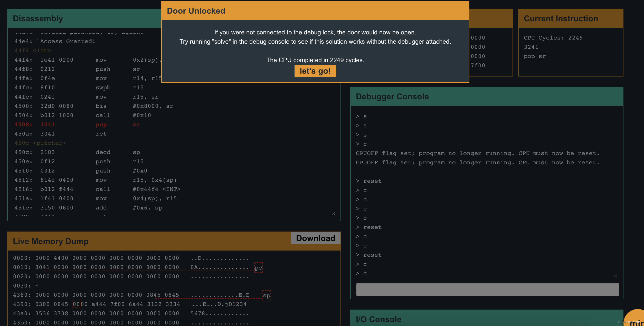Click memory row 0000 in dump
644x326 pixels.
pyautogui.click(x=131, y=258)
